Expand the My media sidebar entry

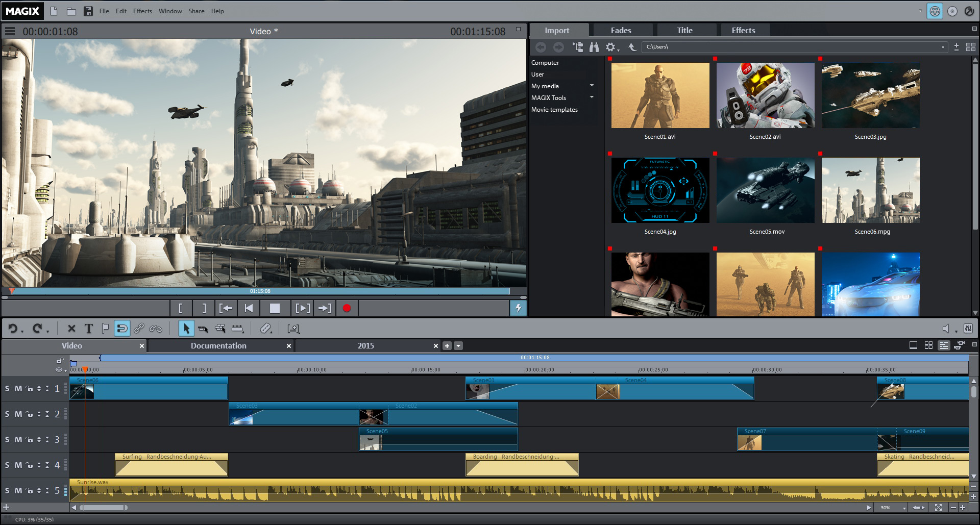click(592, 86)
